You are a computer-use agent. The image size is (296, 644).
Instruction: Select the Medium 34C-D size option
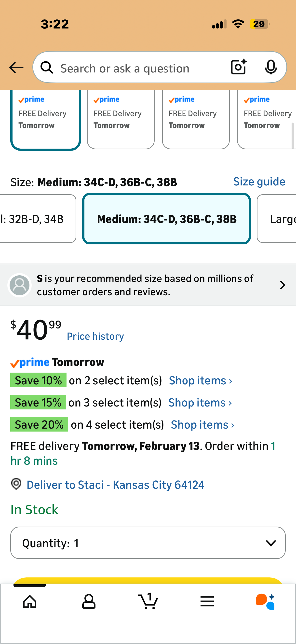(x=166, y=219)
